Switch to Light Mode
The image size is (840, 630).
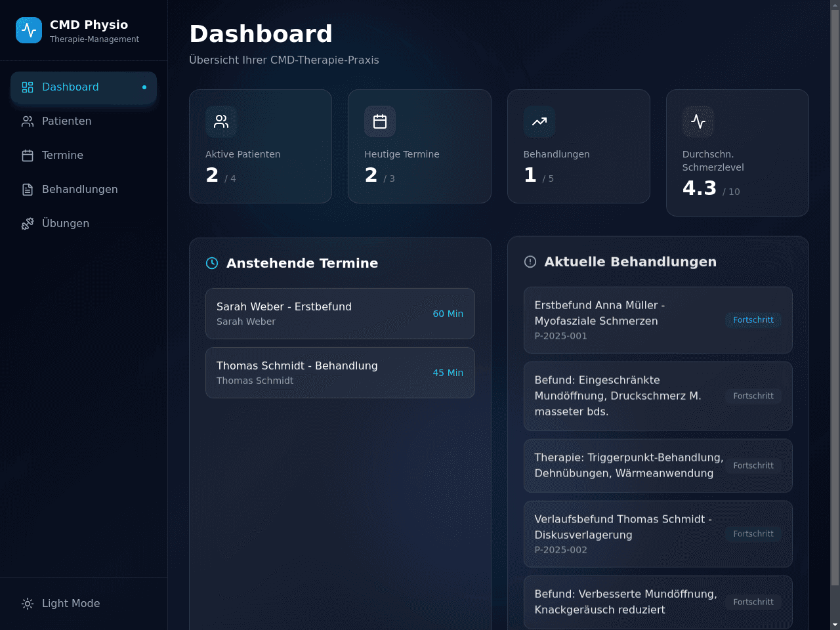(84, 604)
